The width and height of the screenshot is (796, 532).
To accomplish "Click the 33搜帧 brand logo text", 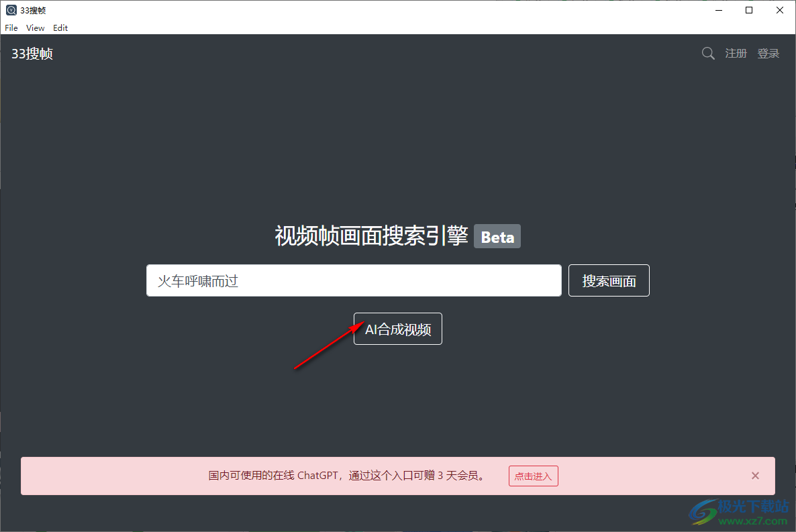I will (x=32, y=53).
